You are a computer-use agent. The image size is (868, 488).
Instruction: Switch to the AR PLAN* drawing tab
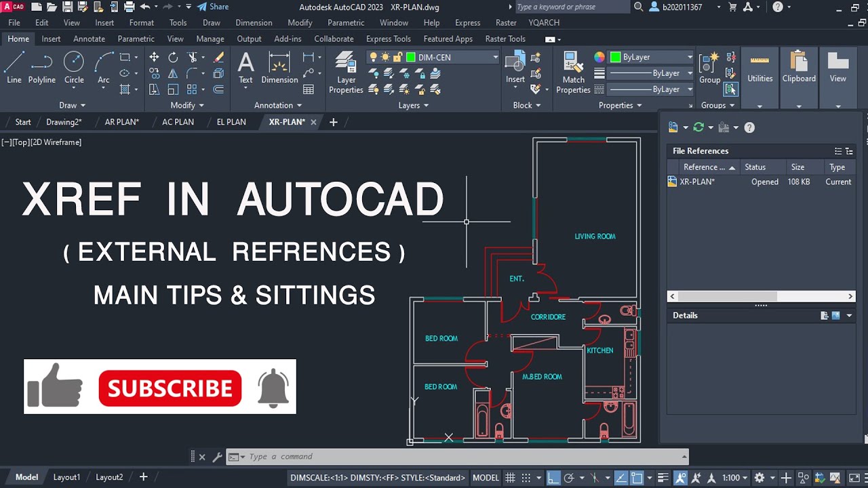coord(121,122)
